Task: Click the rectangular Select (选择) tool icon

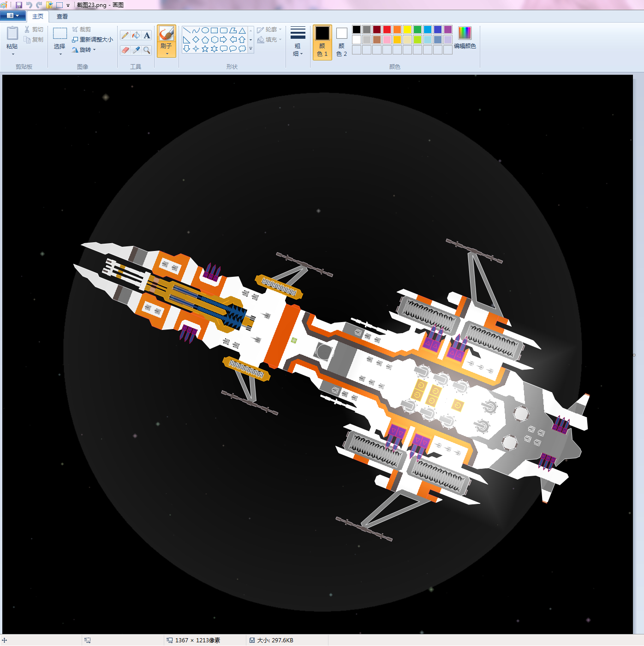Action: 60,34
